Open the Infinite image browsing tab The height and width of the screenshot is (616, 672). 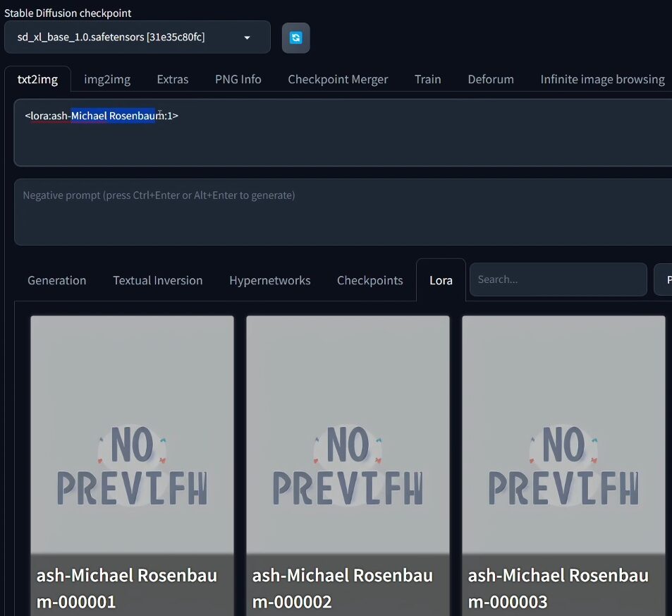(602, 79)
